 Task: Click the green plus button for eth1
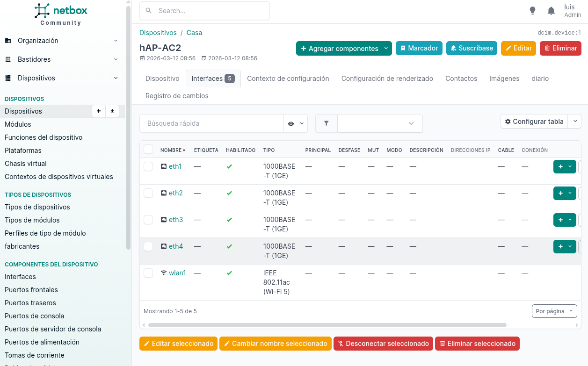click(560, 166)
